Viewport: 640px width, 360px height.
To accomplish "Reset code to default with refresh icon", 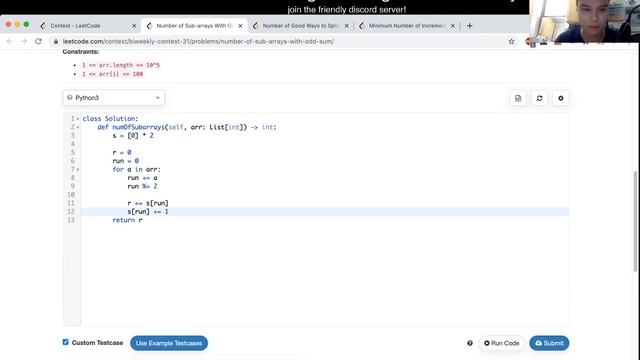I will [x=539, y=98].
